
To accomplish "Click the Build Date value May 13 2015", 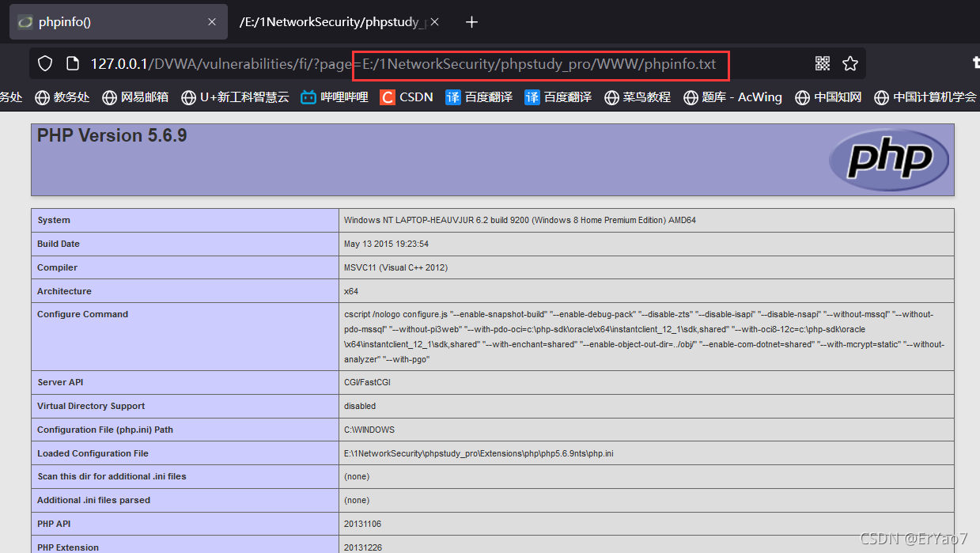I will [386, 244].
